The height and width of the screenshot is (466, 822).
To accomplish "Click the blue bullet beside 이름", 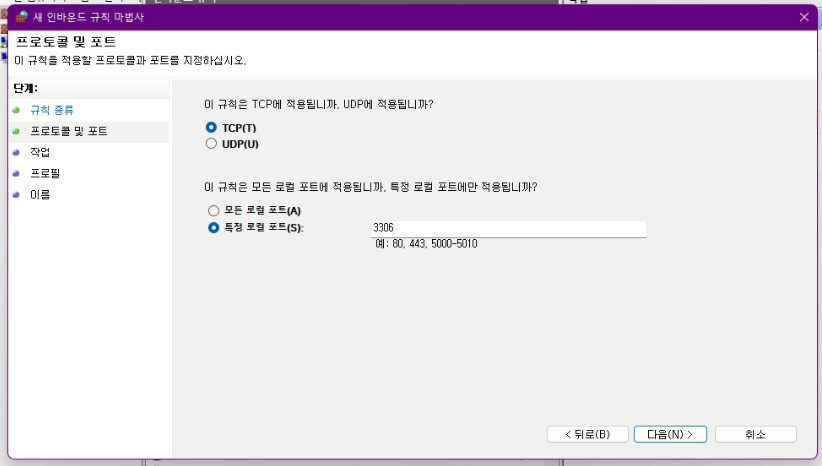I will tap(16, 195).
